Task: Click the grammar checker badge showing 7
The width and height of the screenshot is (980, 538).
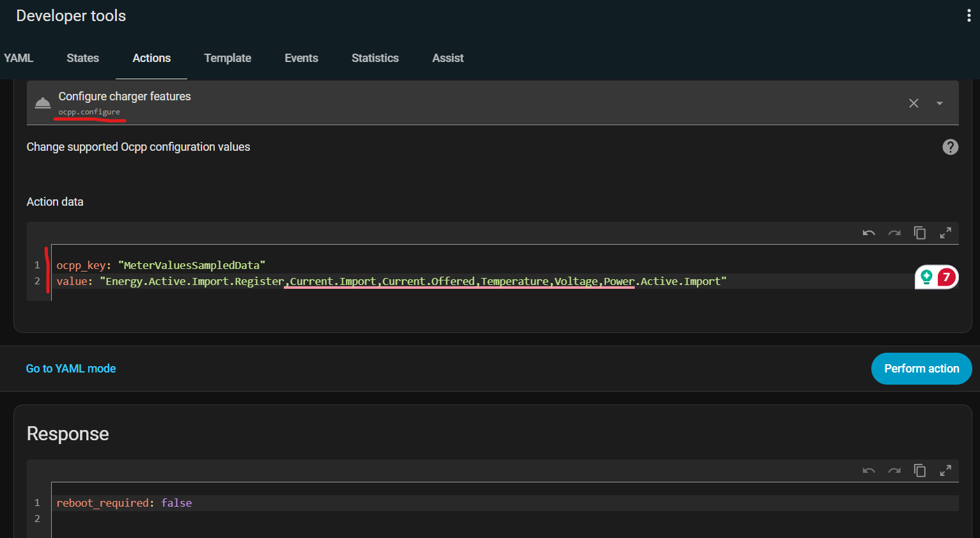Action: 945,277
